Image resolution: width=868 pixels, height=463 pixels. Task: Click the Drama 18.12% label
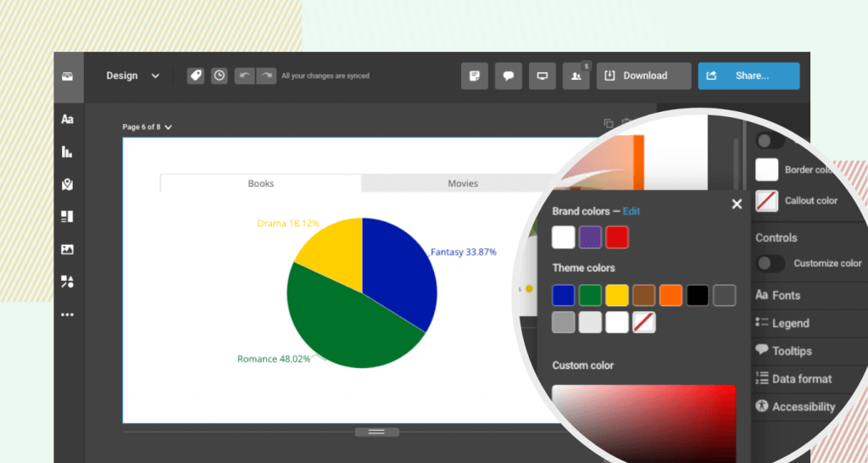click(288, 223)
